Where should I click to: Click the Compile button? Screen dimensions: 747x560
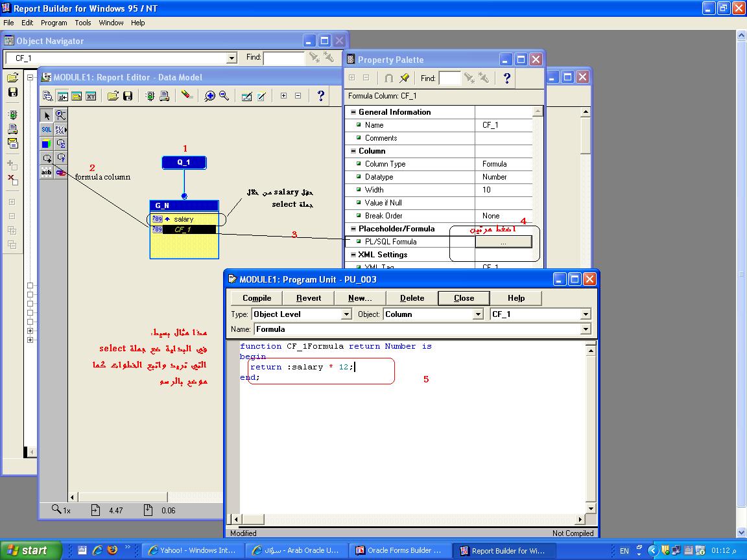(257, 298)
